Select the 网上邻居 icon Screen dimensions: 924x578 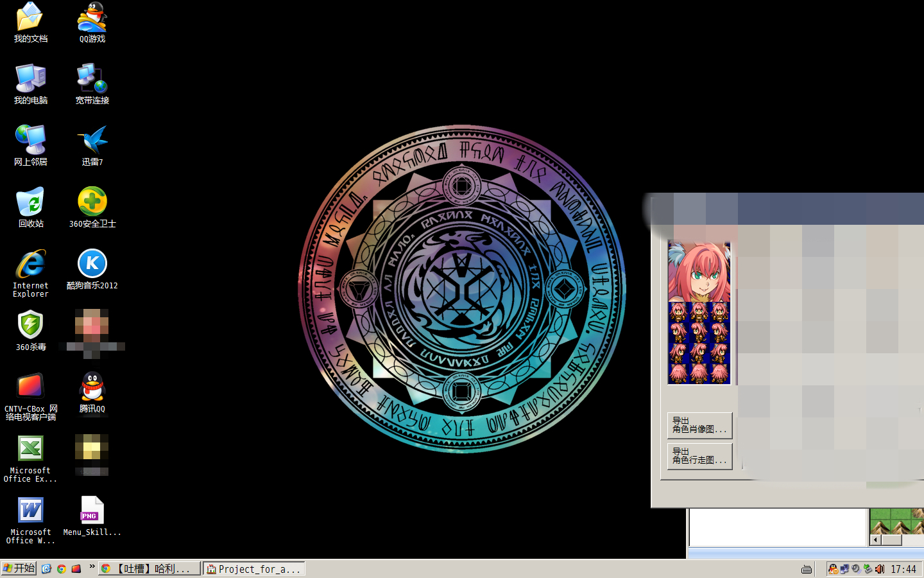[x=30, y=146]
